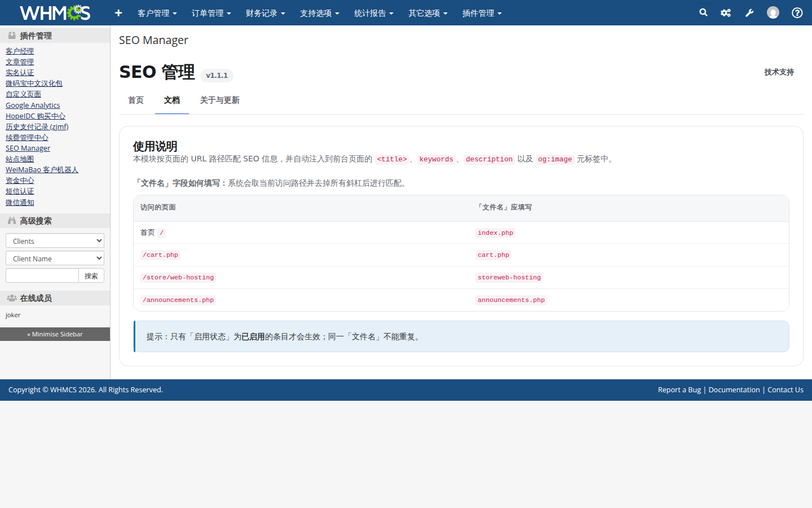Click the <title> code tag
This screenshot has height=508, width=812.
pos(392,159)
